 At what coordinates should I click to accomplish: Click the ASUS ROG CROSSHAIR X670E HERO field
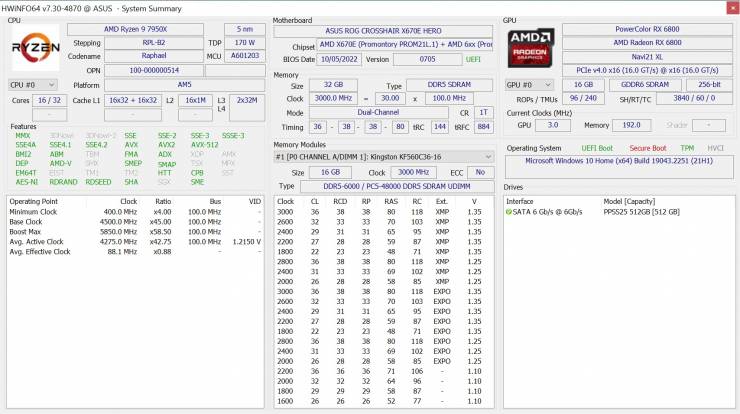383,31
